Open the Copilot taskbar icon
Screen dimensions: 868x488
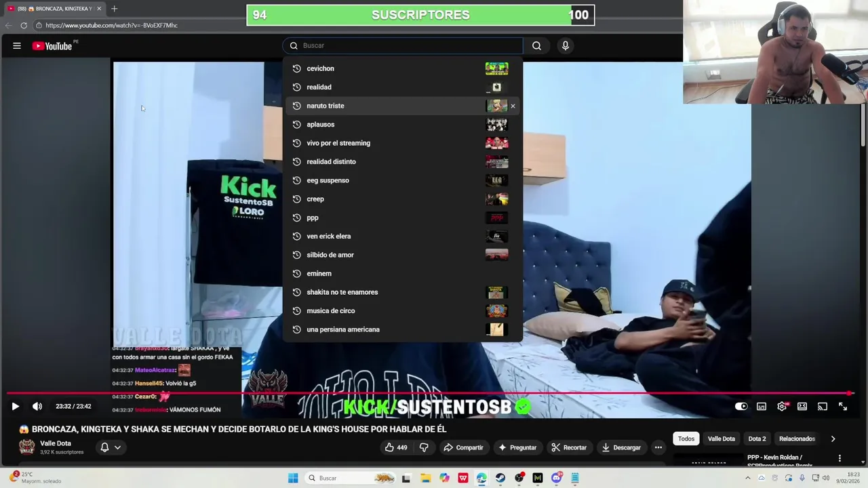[444, 478]
